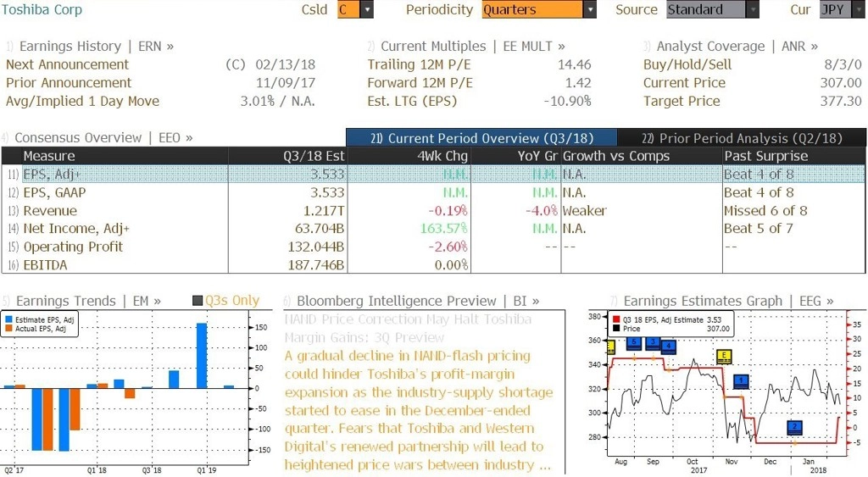Image resolution: width=868 pixels, height=477 pixels.
Task: Click Avg/Implied 1 Day Move value
Action: coord(277,102)
